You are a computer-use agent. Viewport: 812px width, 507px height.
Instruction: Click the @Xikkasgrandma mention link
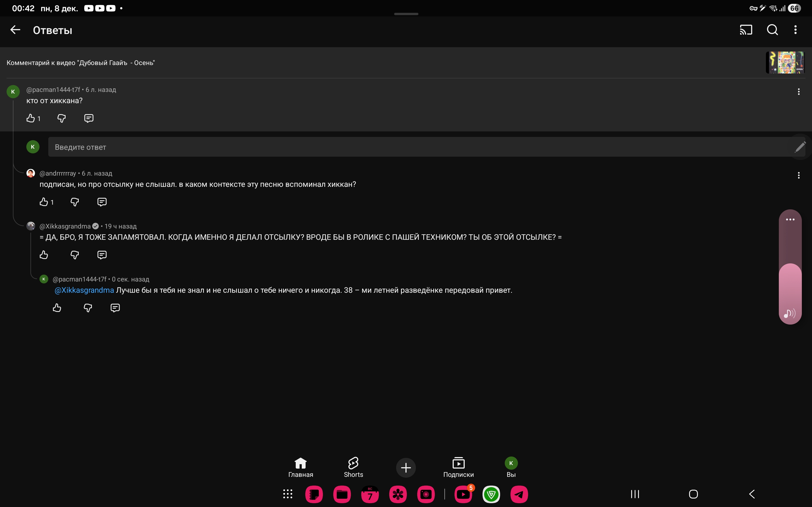point(84,290)
